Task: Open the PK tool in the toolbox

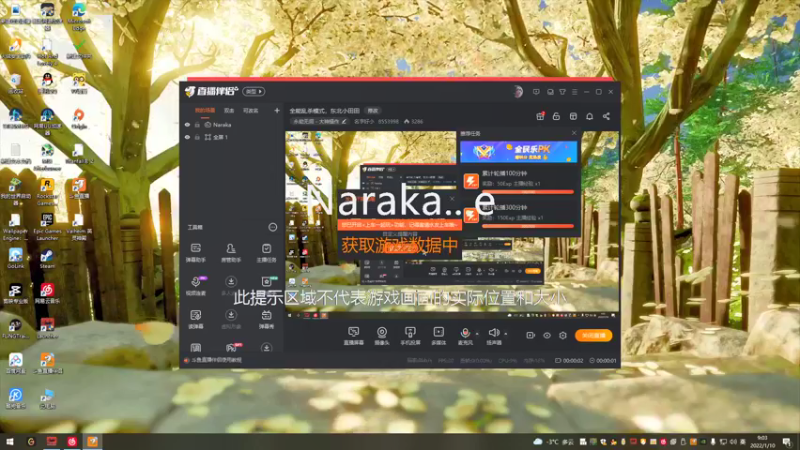Action: 231,347
